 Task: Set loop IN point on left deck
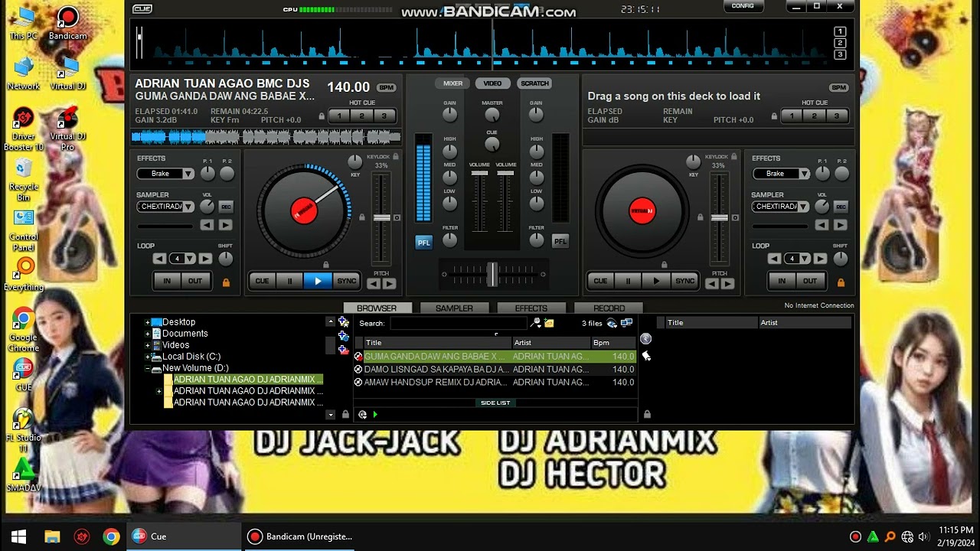[x=167, y=281]
